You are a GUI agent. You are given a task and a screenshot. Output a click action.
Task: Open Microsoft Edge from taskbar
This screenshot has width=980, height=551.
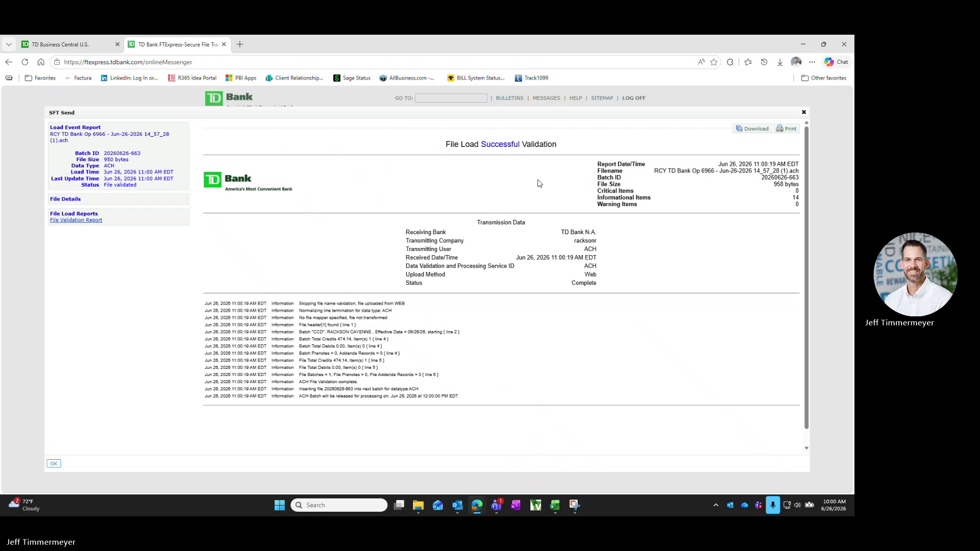[477, 505]
